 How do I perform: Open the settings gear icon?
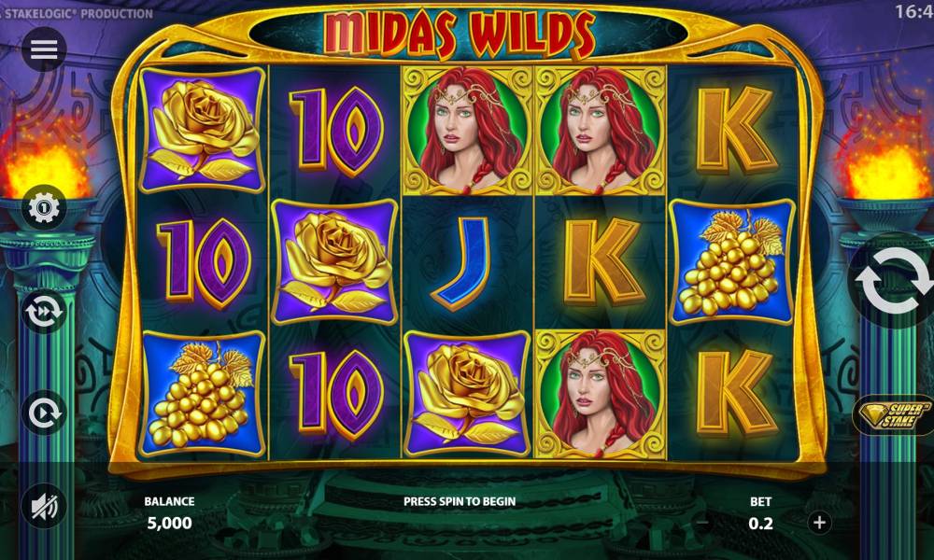click(x=44, y=208)
